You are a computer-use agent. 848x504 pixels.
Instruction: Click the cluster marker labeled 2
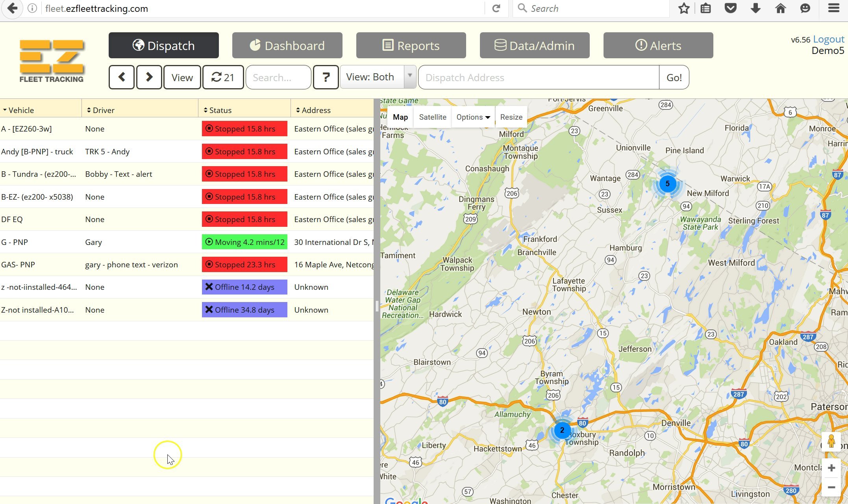coord(562,430)
